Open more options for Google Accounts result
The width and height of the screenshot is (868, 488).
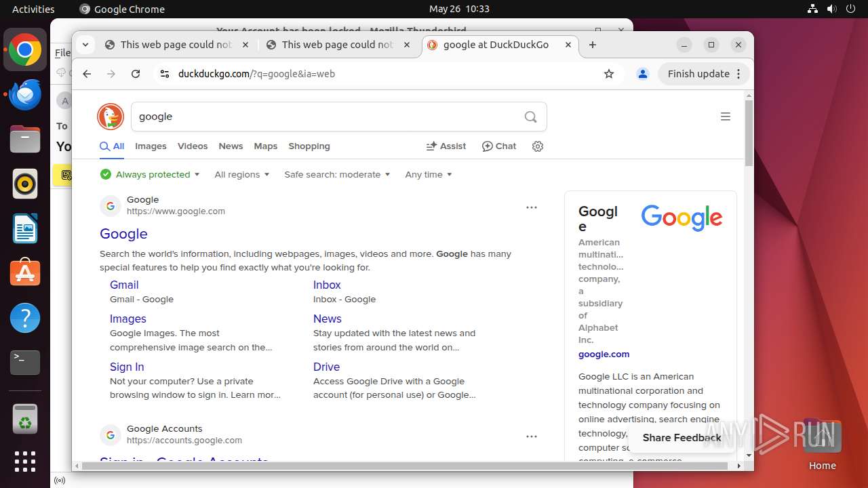(x=532, y=436)
